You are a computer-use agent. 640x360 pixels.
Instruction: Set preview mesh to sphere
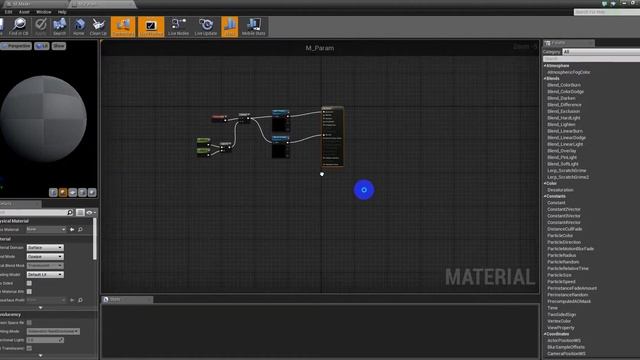[x=63, y=192]
